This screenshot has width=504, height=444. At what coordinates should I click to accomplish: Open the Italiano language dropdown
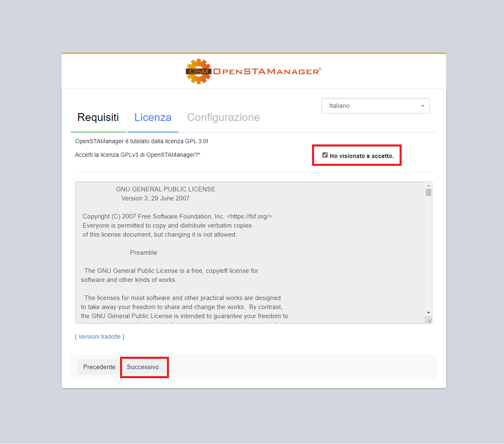(376, 106)
